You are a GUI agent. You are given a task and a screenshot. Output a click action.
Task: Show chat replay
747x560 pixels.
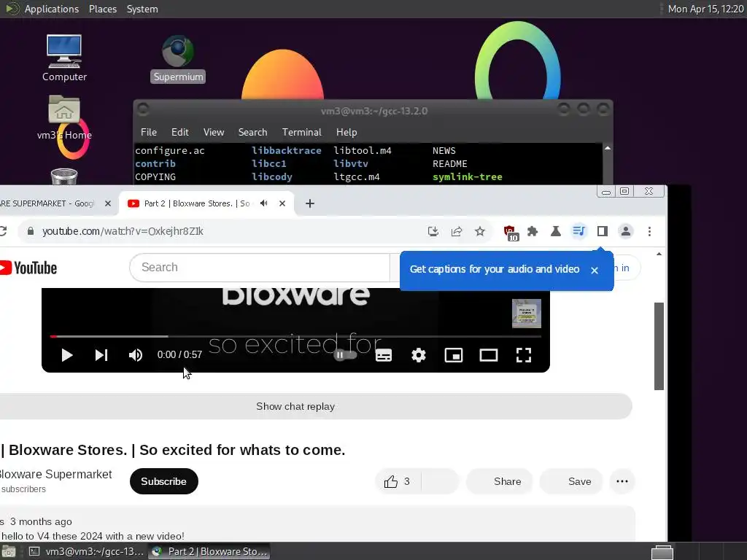tap(295, 406)
